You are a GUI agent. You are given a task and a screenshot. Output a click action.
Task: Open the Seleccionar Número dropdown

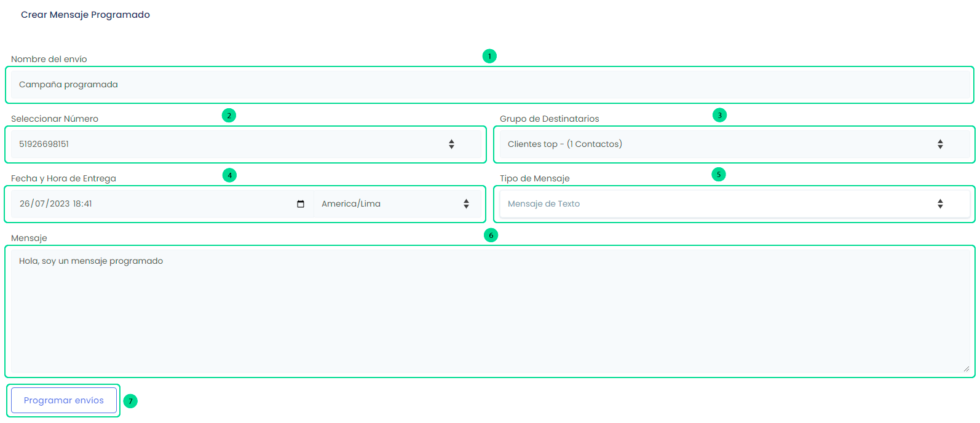click(x=246, y=144)
